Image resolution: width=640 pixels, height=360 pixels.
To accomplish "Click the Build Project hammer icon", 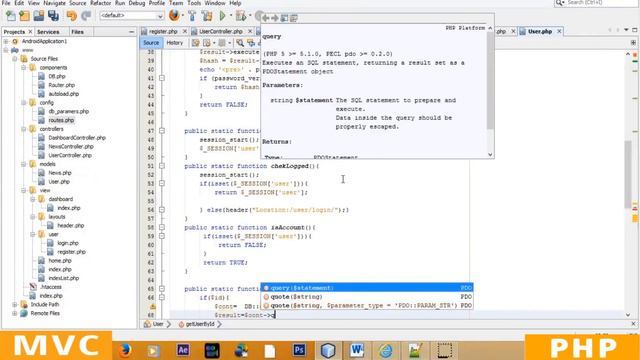I will tap(192, 16).
